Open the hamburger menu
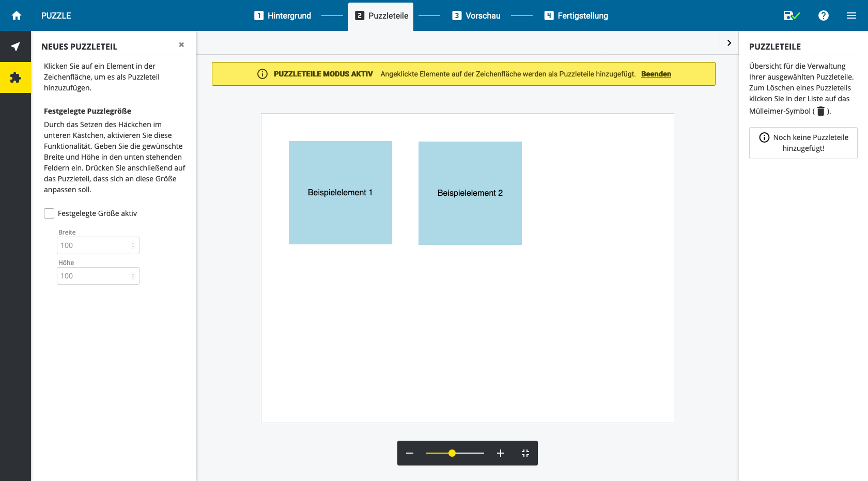This screenshot has width=868, height=481. tap(851, 15)
